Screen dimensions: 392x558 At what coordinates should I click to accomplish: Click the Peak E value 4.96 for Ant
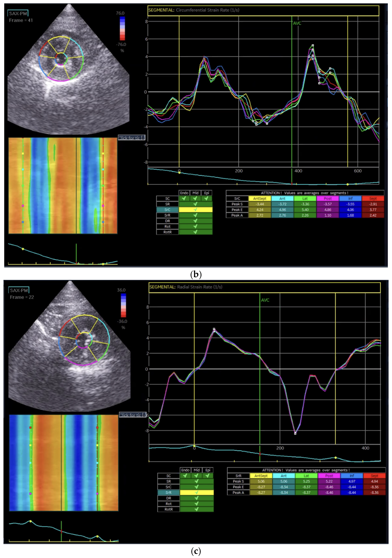click(282, 210)
